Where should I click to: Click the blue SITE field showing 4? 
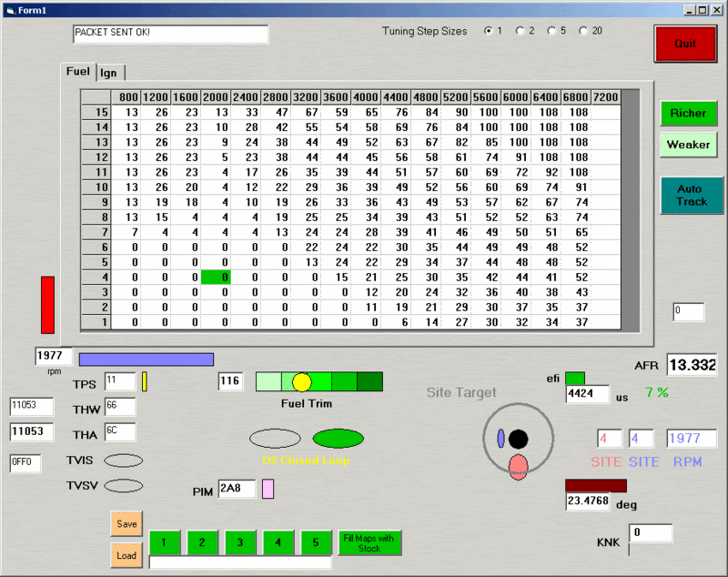coord(641,438)
